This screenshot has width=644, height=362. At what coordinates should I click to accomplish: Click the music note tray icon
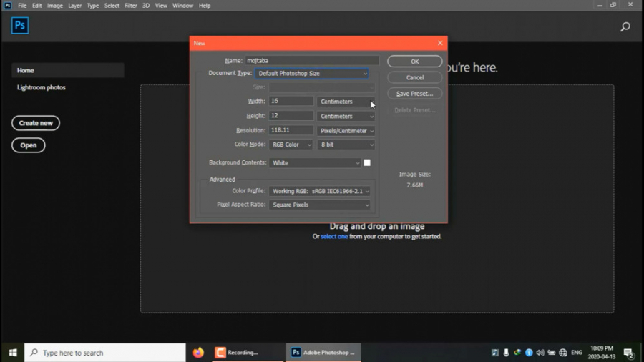pyautogui.click(x=495, y=353)
